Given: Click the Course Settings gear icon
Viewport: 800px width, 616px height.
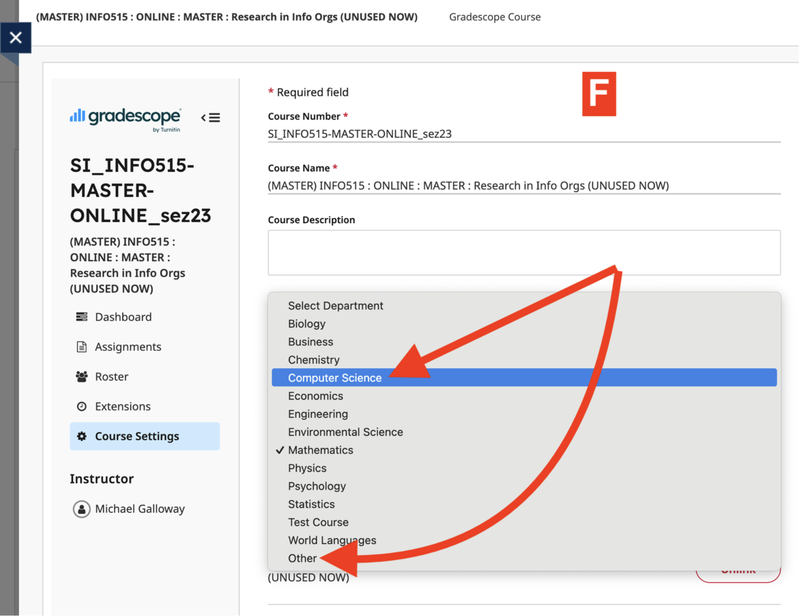Looking at the screenshot, I should coord(82,437).
